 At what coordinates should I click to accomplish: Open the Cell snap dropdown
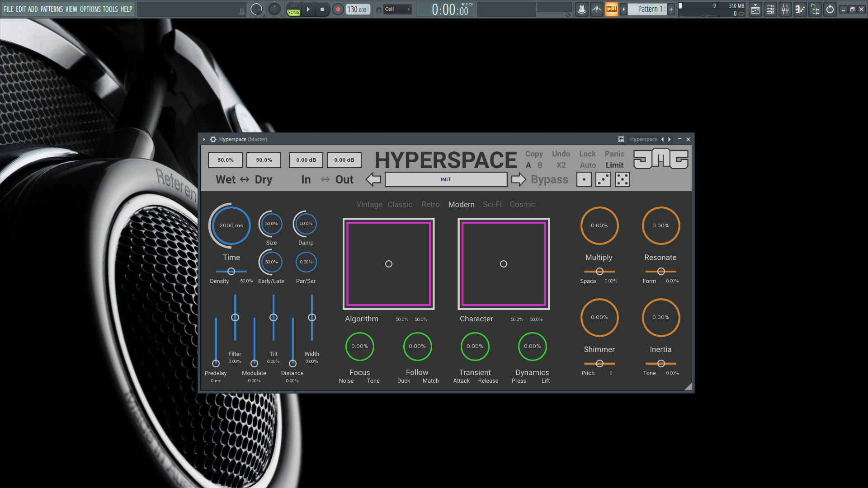click(x=397, y=9)
